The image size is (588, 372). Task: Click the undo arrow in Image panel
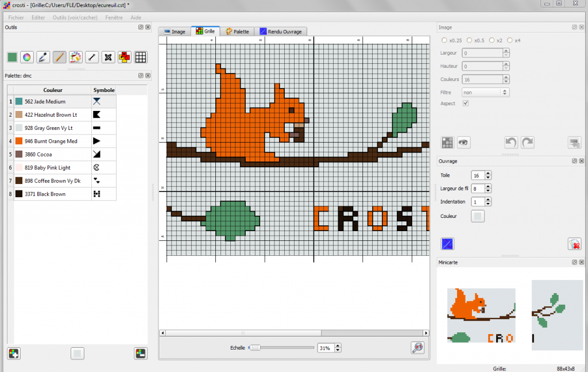(510, 143)
